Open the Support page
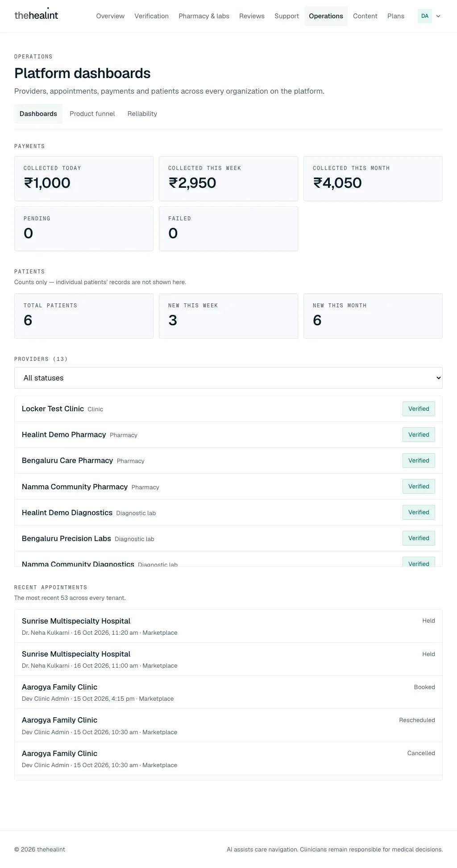 pyautogui.click(x=287, y=16)
